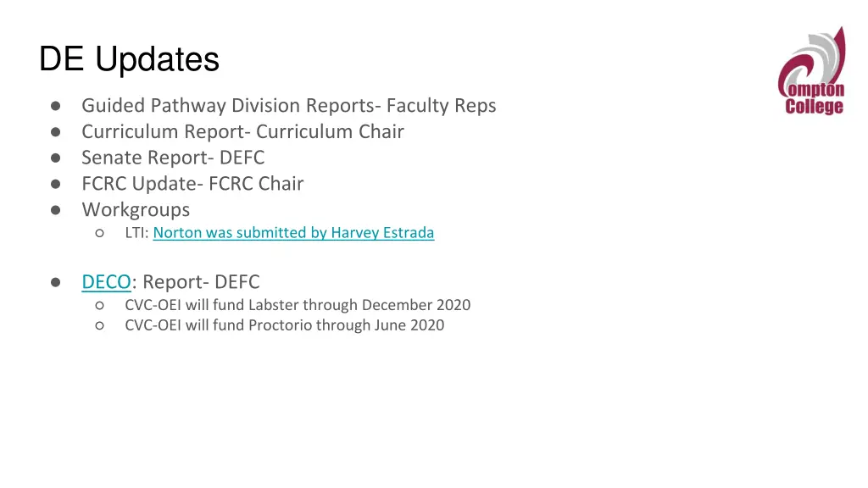868x488 pixels.
Task: Click the Curriculum Report- Curriculum Chair line
Action: click(x=243, y=131)
